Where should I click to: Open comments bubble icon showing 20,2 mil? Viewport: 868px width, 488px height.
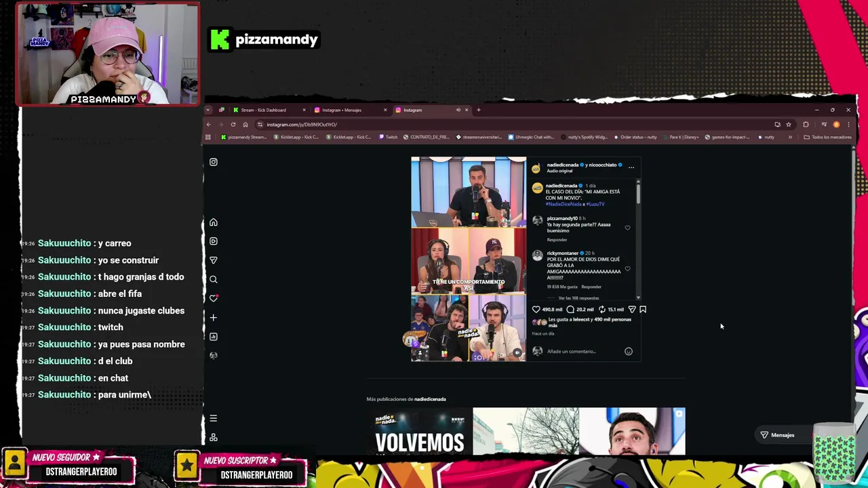coord(570,309)
